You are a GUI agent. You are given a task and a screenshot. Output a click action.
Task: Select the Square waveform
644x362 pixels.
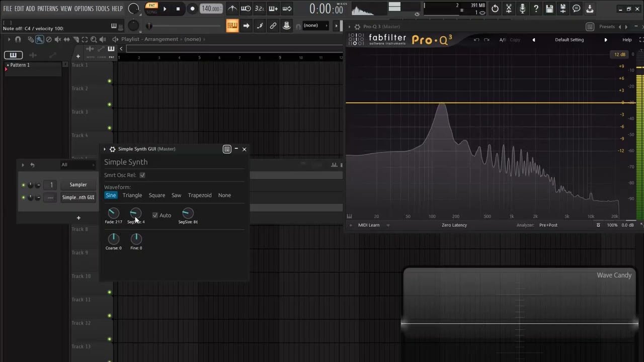pos(157,195)
